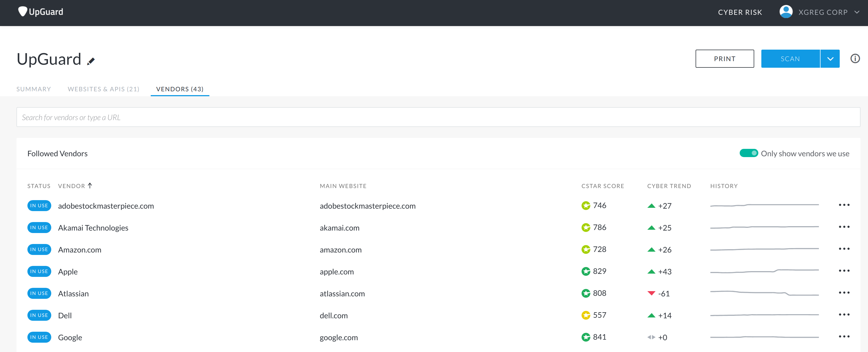Click the HISTORY column header
The height and width of the screenshot is (352, 868).
click(724, 186)
